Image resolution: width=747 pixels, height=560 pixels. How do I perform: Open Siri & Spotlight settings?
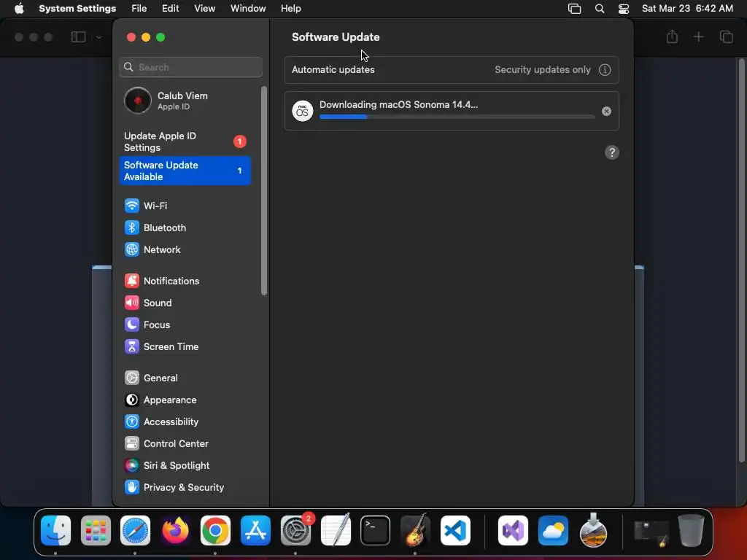(185, 466)
